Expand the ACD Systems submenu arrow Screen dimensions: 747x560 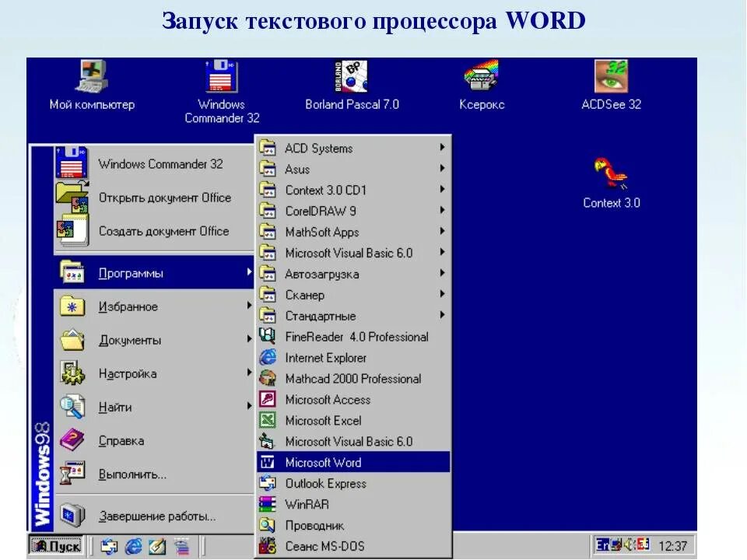442,147
